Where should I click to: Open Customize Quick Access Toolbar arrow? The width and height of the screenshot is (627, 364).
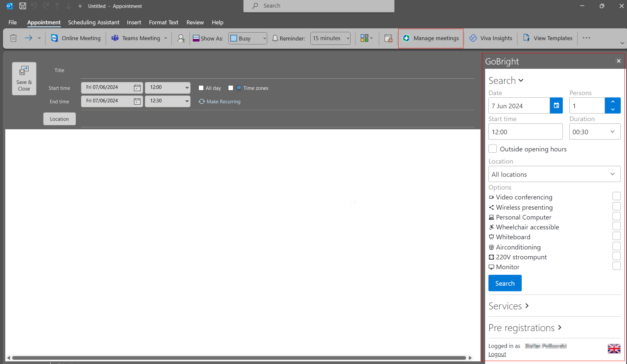tap(80, 6)
